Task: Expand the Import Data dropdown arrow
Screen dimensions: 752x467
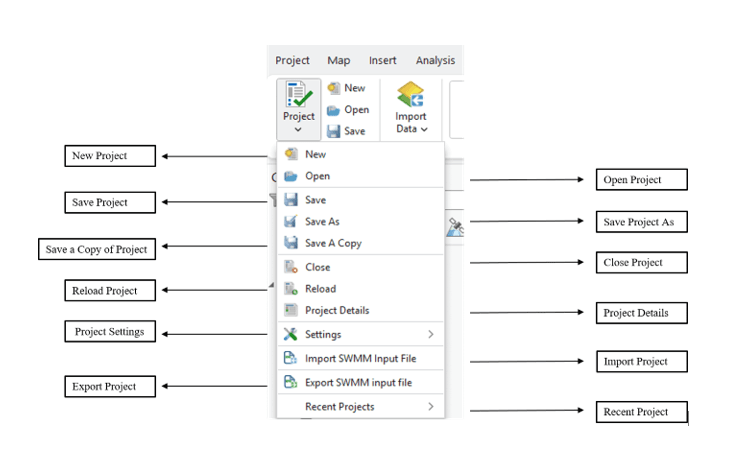Action: (x=424, y=129)
